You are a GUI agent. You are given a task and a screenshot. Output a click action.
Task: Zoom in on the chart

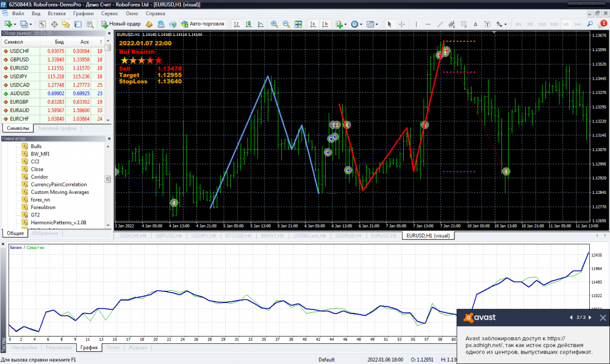point(274,24)
